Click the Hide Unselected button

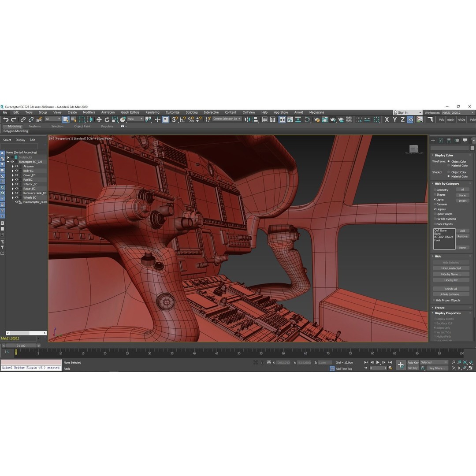click(451, 268)
